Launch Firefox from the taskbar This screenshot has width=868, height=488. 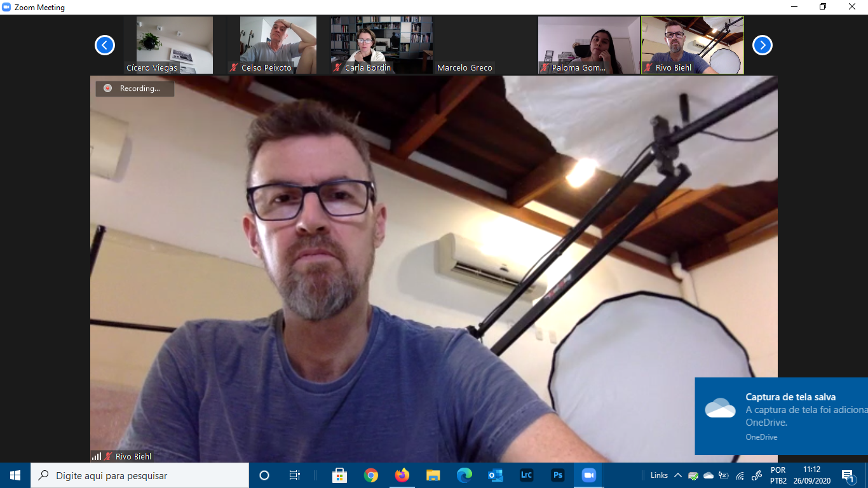402,475
